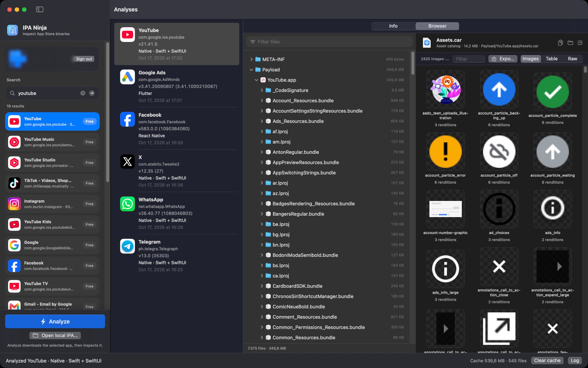This screenshot has width=588, height=368.
Task: Click the search results scrollbar
Action: [108, 113]
